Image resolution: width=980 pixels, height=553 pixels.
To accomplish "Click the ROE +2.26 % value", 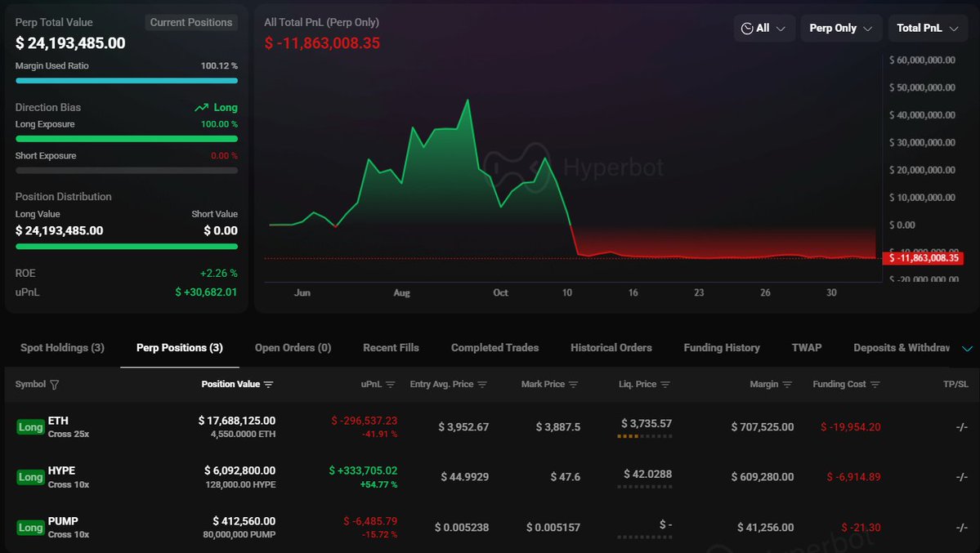I will pos(219,273).
